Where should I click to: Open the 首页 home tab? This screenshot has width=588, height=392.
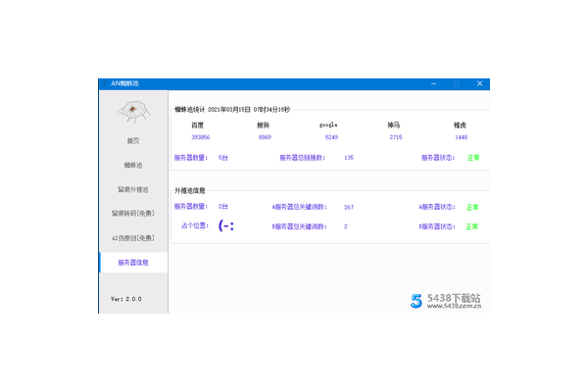point(133,140)
